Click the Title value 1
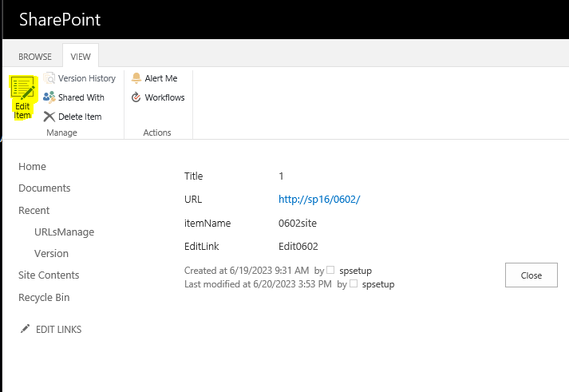 [x=281, y=176]
